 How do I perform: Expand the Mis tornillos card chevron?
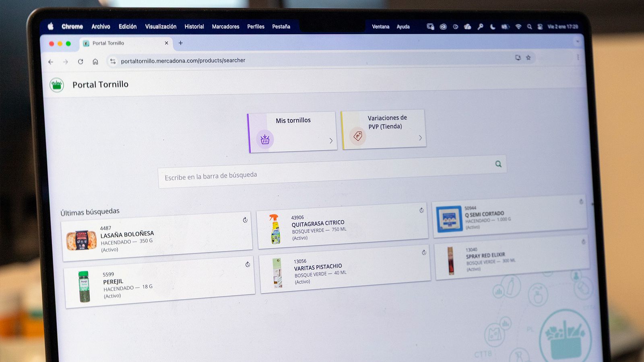pos(331,141)
